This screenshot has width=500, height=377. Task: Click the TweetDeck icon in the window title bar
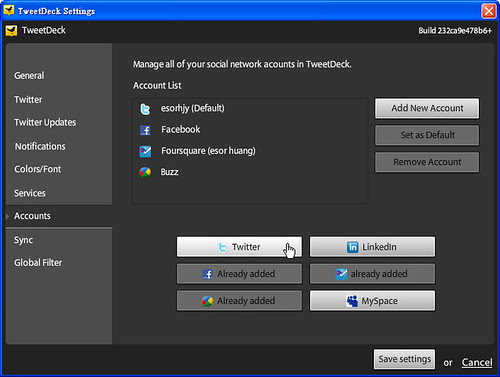(x=9, y=10)
